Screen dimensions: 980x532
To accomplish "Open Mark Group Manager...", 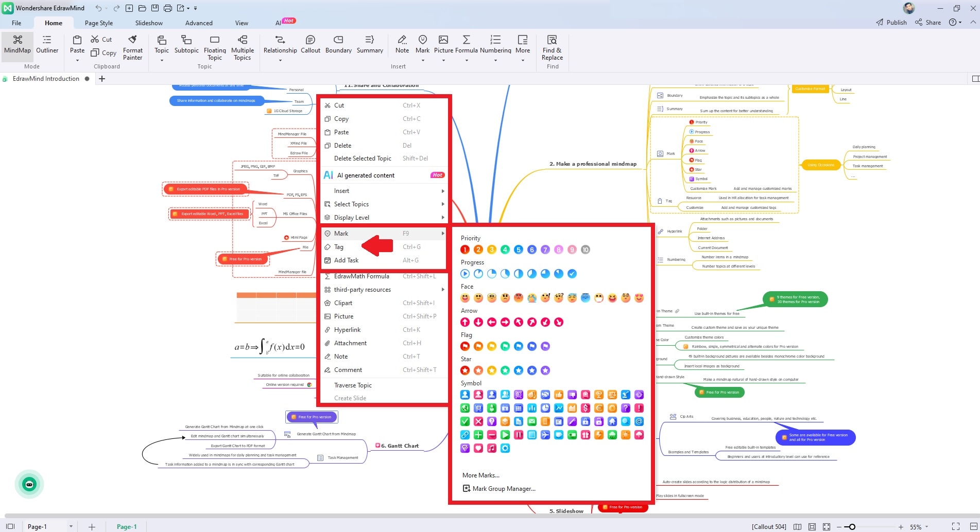I will point(500,489).
